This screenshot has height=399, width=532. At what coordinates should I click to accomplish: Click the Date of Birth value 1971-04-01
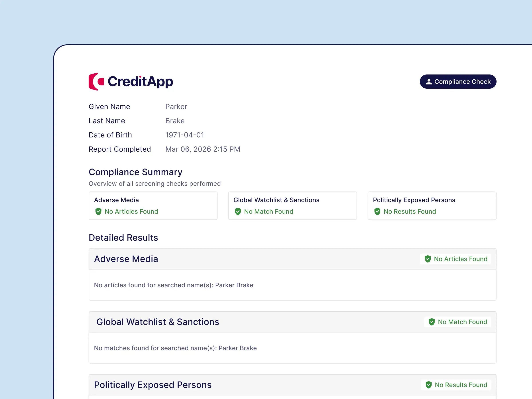click(184, 135)
